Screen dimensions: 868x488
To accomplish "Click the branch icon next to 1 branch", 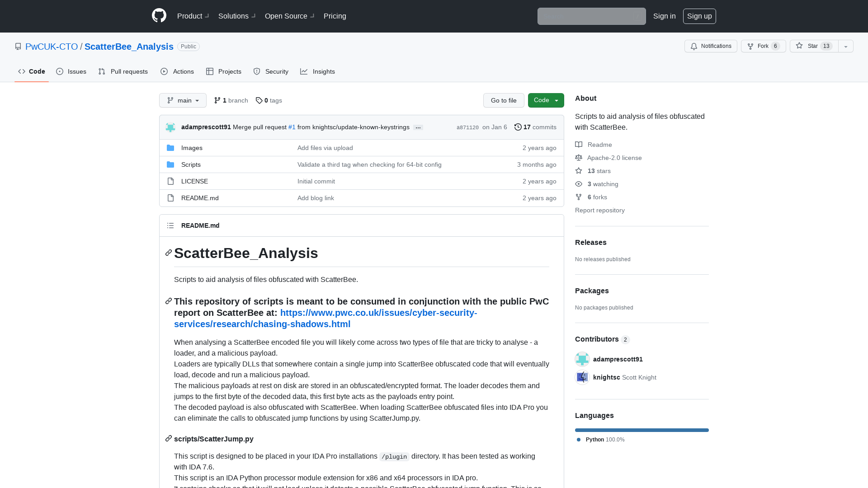I will coord(217,100).
